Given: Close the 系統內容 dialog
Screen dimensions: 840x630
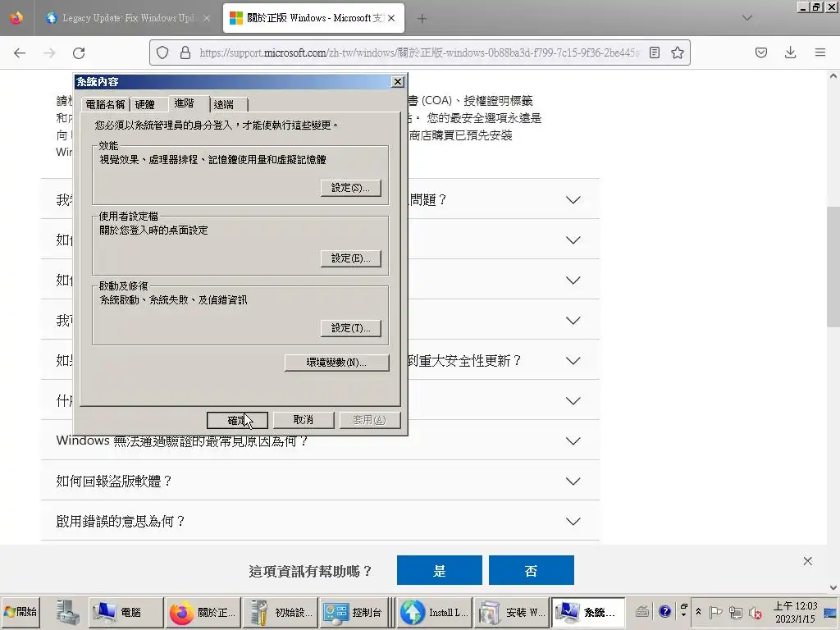Looking at the screenshot, I should coord(398,81).
